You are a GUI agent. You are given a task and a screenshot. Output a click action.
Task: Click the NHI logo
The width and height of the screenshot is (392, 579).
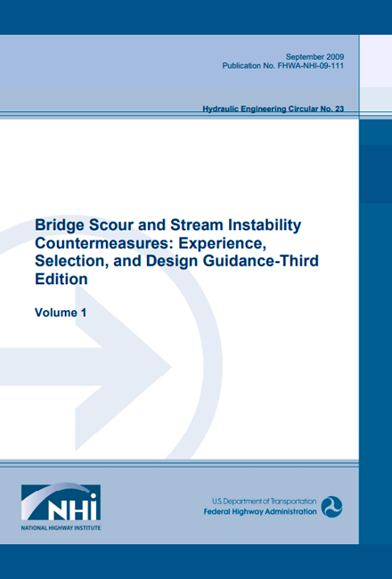point(61,502)
